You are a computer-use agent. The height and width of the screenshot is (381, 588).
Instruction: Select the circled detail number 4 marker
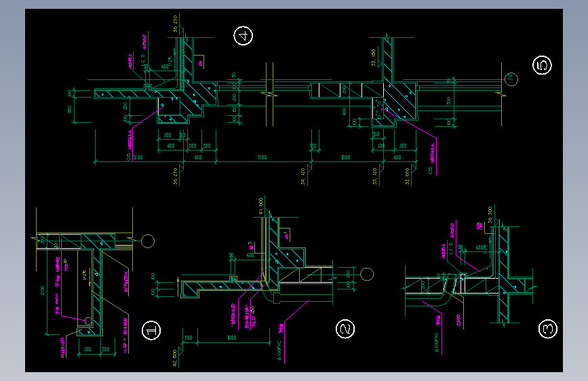[243, 36]
